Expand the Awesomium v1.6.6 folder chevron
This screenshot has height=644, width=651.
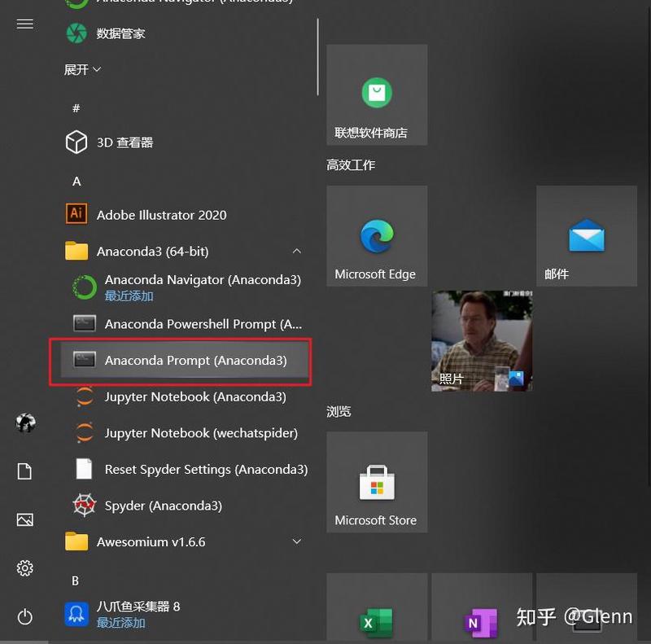click(x=296, y=541)
